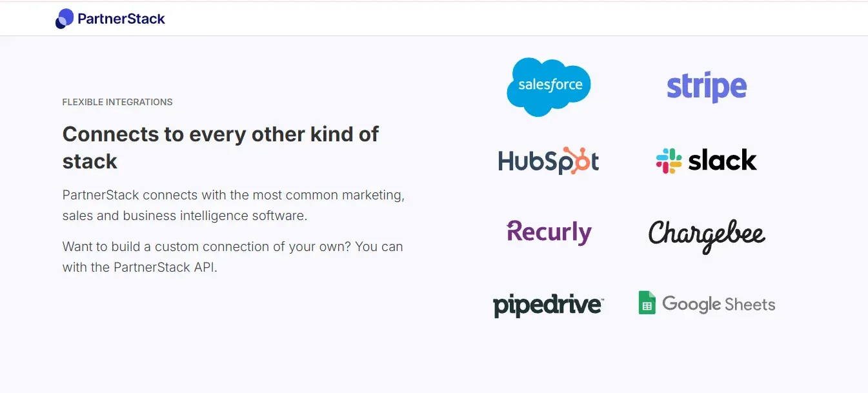The width and height of the screenshot is (868, 393).
Task: Click the word 'Google' beside Sheets icon
Action: click(691, 304)
